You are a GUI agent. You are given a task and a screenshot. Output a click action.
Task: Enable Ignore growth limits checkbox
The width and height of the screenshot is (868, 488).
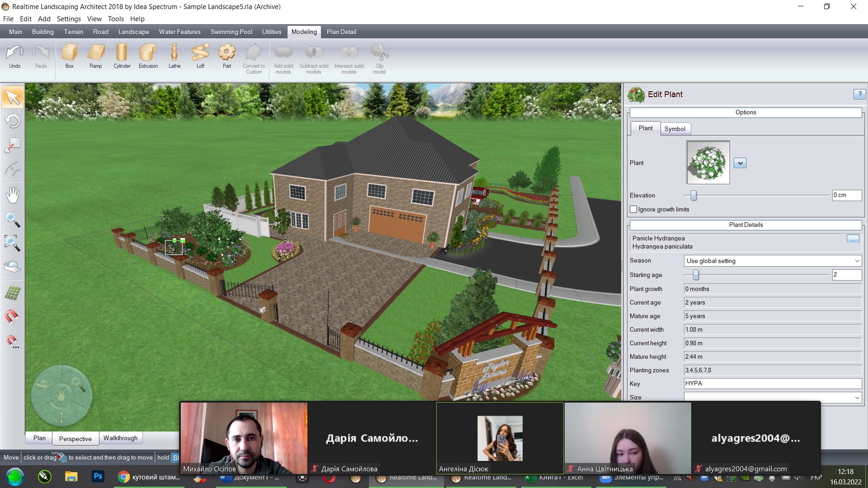point(633,209)
